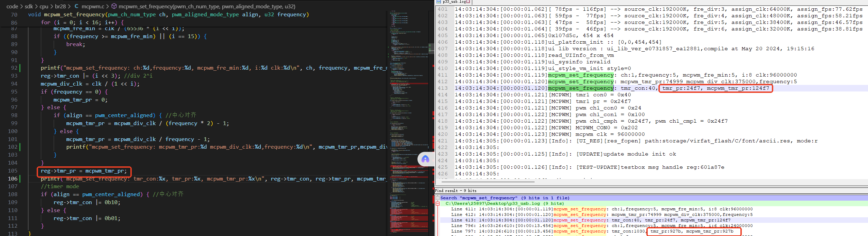
Task: Select the p33_usb.log tab
Action: pos(453,2)
